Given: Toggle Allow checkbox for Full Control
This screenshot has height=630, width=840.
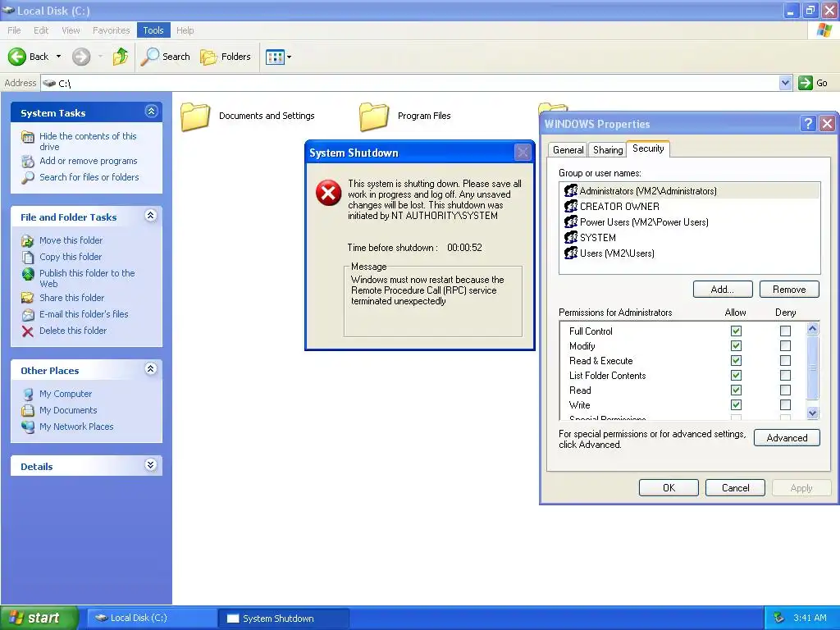Looking at the screenshot, I should pyautogui.click(x=736, y=331).
